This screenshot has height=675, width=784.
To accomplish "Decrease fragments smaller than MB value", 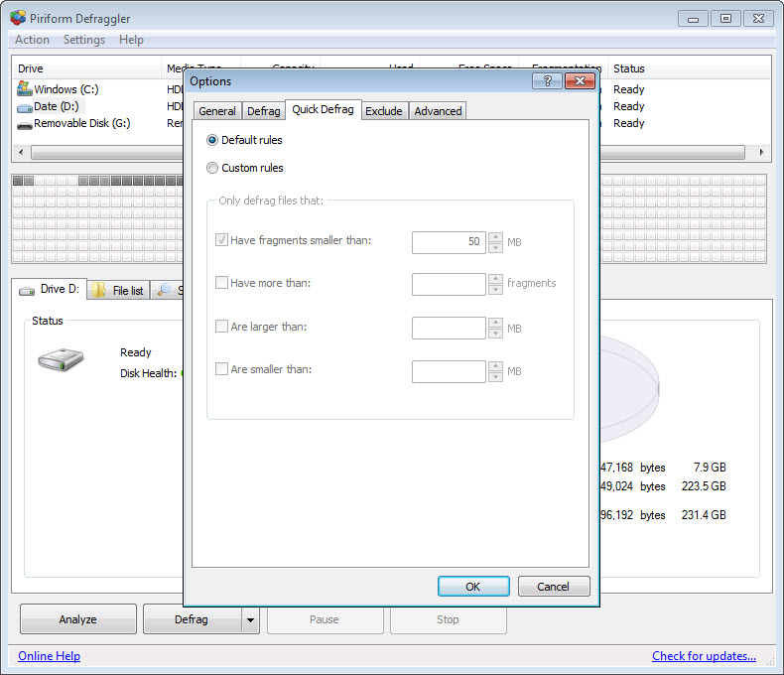I will click(495, 248).
